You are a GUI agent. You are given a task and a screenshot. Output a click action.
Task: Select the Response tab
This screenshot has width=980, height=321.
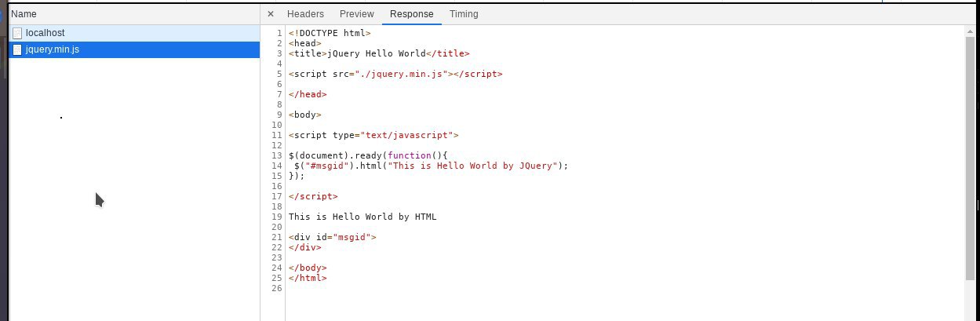coord(412,14)
